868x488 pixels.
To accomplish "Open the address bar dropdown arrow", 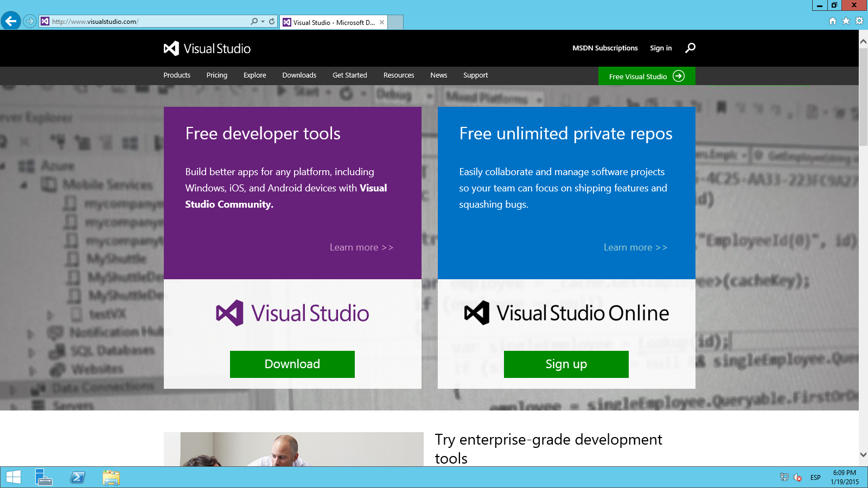I will click(x=263, y=22).
